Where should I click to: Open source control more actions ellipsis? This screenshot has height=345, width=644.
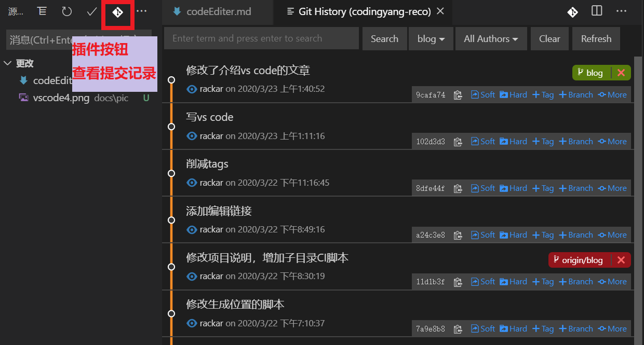click(x=141, y=11)
